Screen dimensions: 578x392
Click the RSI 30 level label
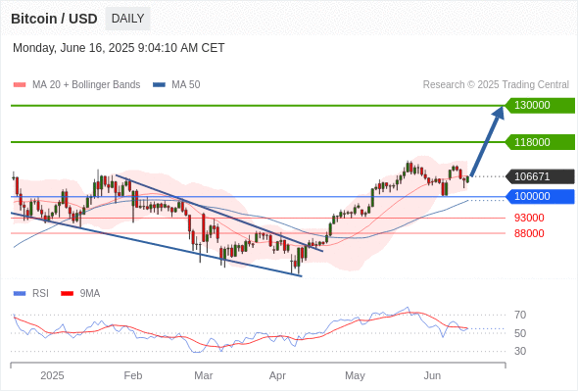[520, 351]
